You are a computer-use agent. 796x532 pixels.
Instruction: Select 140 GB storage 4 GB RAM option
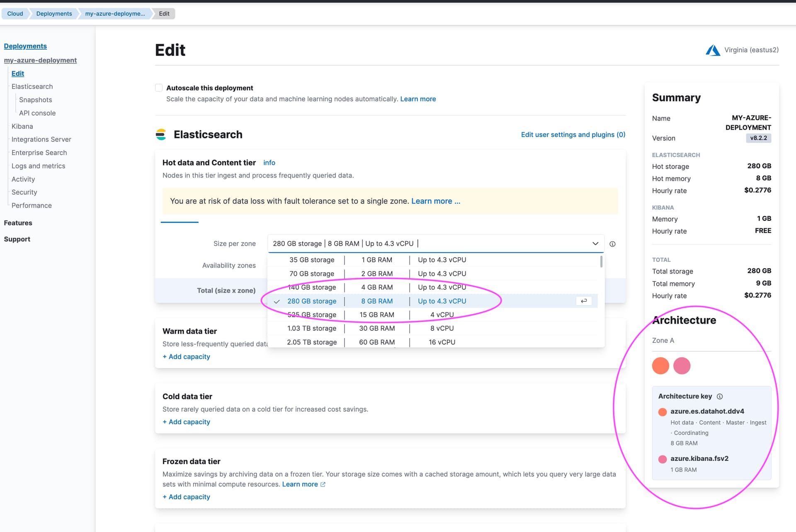pyautogui.click(x=432, y=288)
